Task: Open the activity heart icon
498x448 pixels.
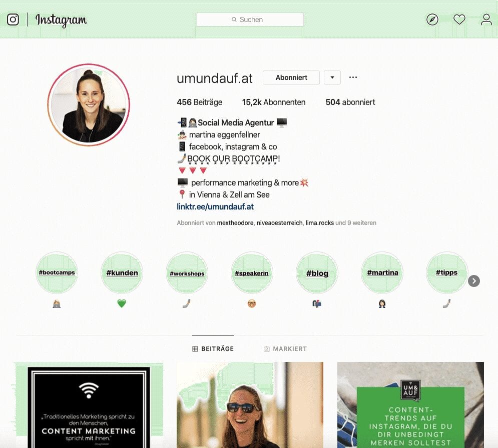Action: [x=459, y=19]
